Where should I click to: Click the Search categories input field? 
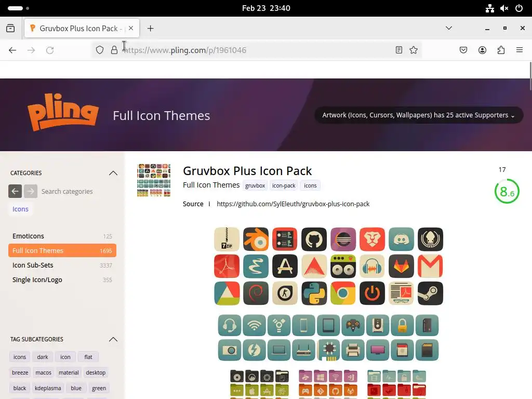78,191
